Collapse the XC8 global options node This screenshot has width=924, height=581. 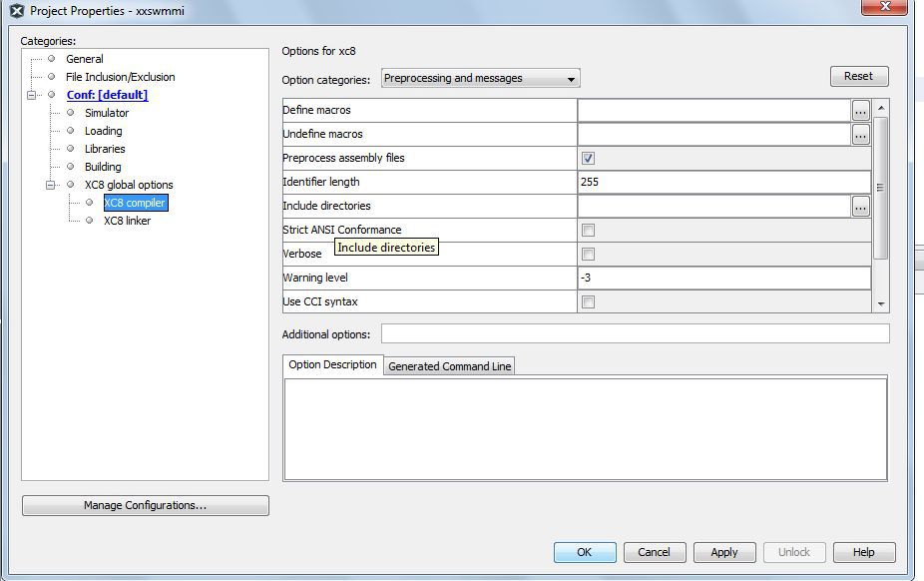[x=51, y=185]
